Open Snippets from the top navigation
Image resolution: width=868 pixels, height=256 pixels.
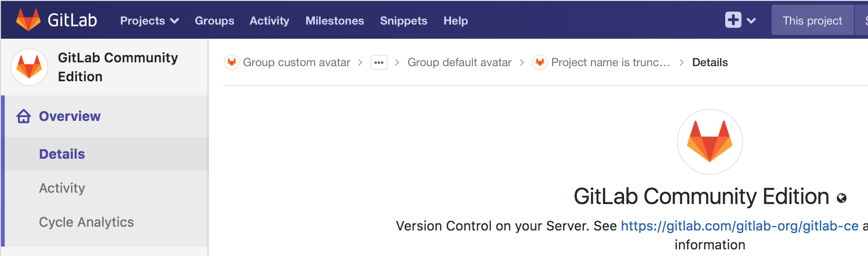(x=403, y=21)
